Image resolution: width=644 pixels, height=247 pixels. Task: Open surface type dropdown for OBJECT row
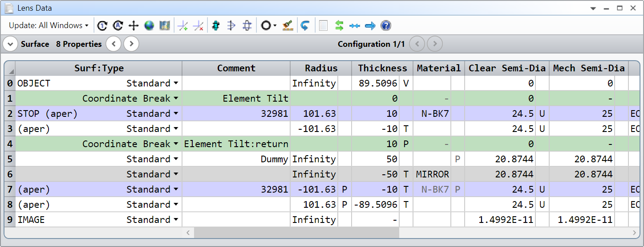176,83
